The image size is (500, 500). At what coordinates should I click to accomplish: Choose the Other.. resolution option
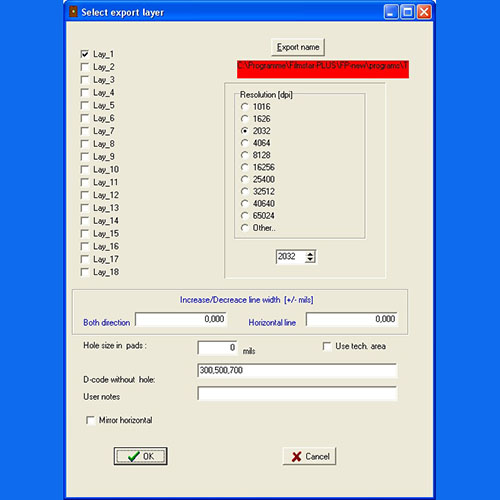tap(245, 228)
